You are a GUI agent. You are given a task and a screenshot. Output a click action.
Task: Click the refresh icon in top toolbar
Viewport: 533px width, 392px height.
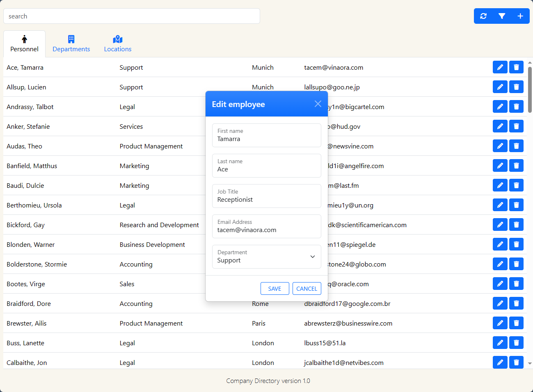pyautogui.click(x=483, y=16)
